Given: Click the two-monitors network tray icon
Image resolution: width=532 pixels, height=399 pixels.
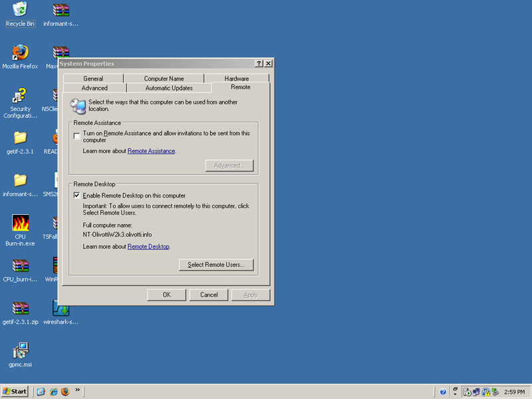Looking at the screenshot, I should (x=476, y=392).
